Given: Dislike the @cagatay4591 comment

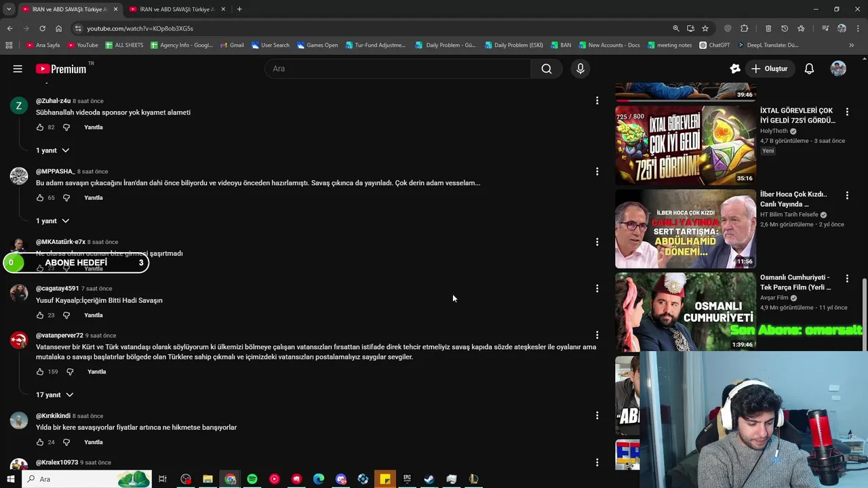Looking at the screenshot, I should (66, 315).
